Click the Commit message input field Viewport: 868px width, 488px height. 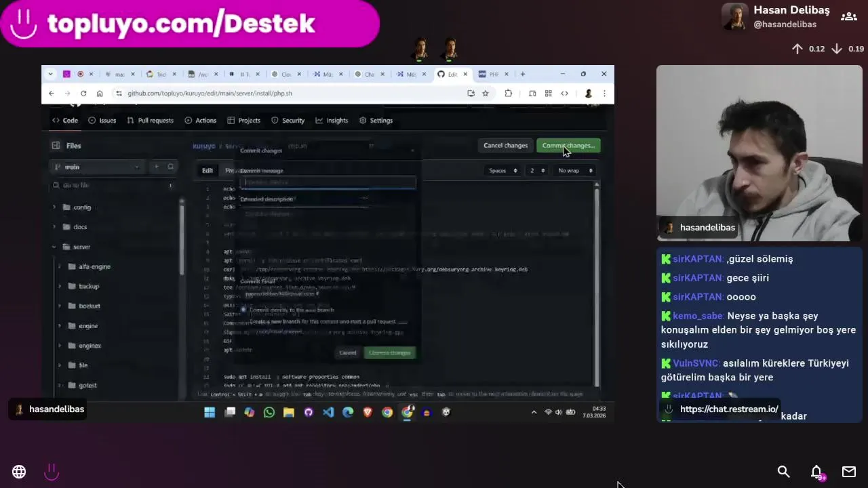coord(328,182)
